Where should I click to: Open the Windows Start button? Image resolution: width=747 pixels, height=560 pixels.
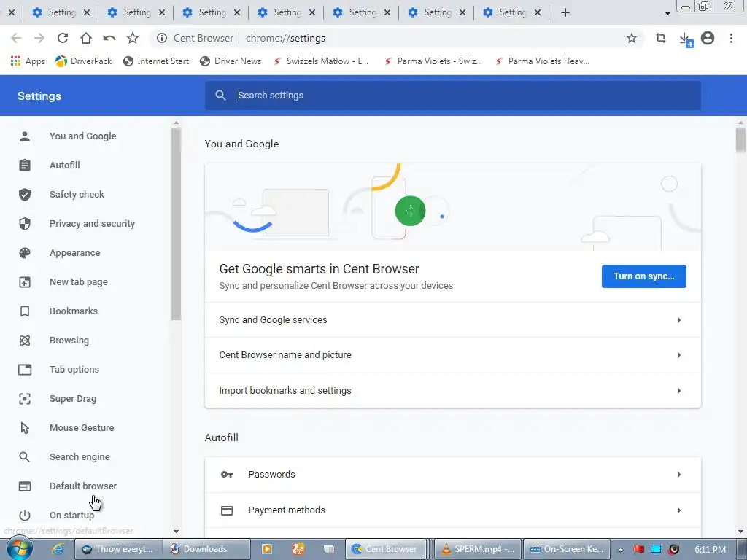19,550
